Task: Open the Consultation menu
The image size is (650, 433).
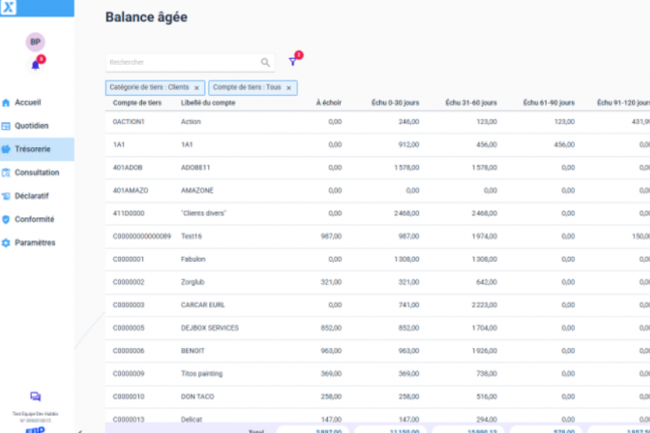Action: pos(37,172)
